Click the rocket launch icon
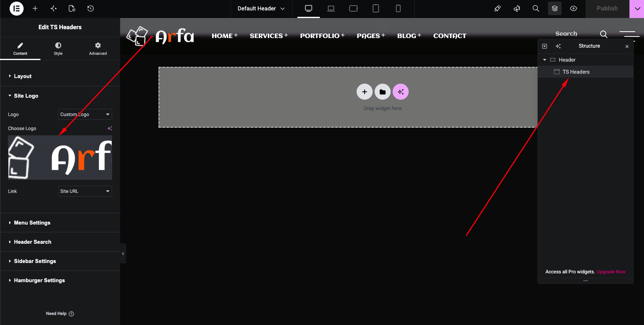 coord(498,8)
